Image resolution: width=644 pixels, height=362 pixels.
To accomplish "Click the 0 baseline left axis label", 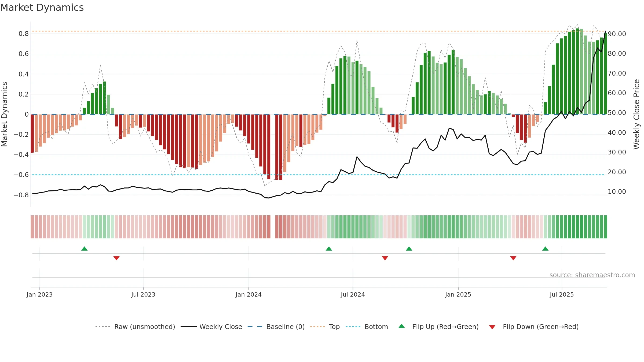I will tap(27, 114).
